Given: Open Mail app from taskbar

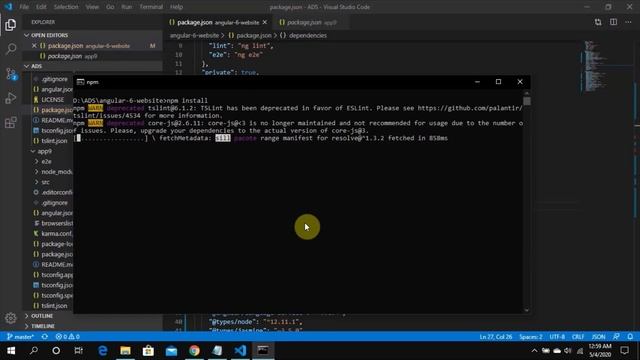Looking at the screenshot, I should [171, 351].
